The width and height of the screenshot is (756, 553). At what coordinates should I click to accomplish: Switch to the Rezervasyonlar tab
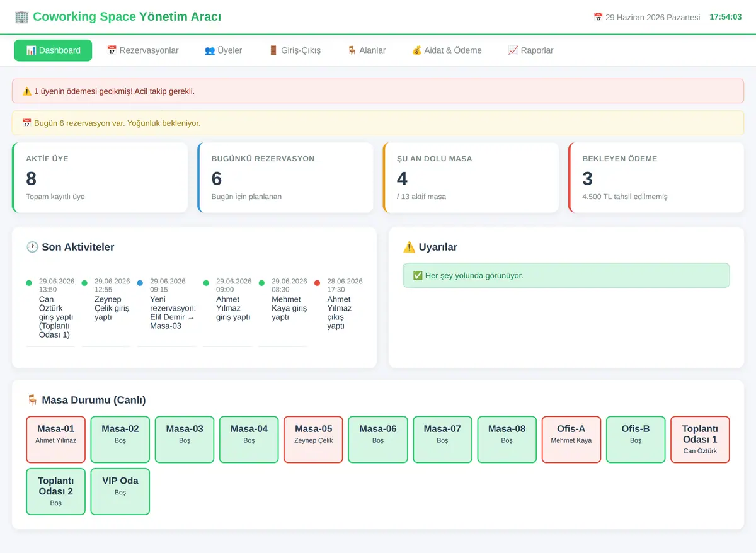pyautogui.click(x=142, y=50)
